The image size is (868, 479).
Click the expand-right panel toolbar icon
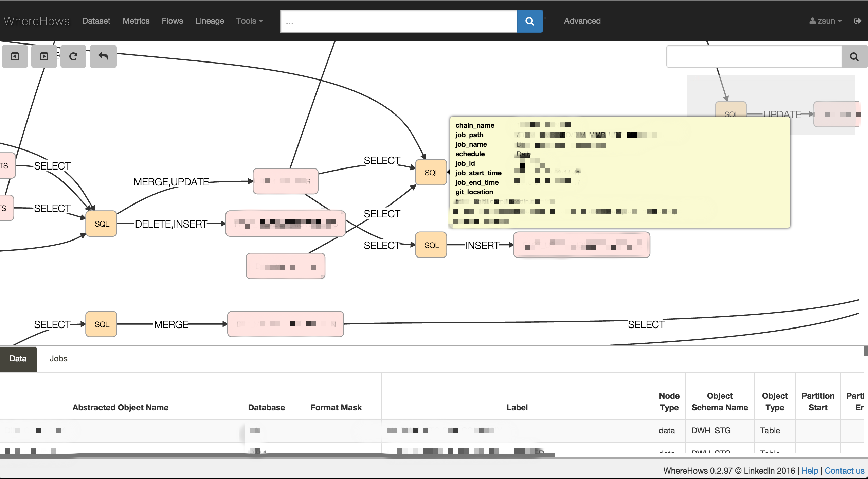[44, 56]
